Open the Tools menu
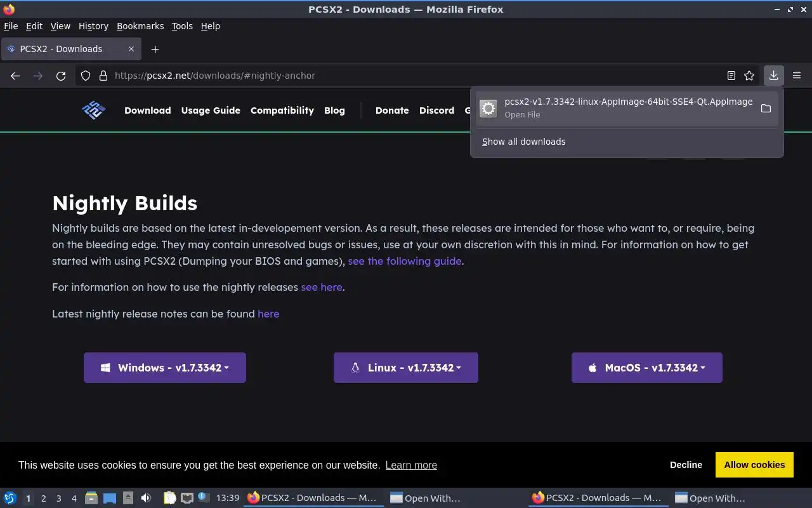The height and width of the screenshot is (508, 812). [x=182, y=26]
